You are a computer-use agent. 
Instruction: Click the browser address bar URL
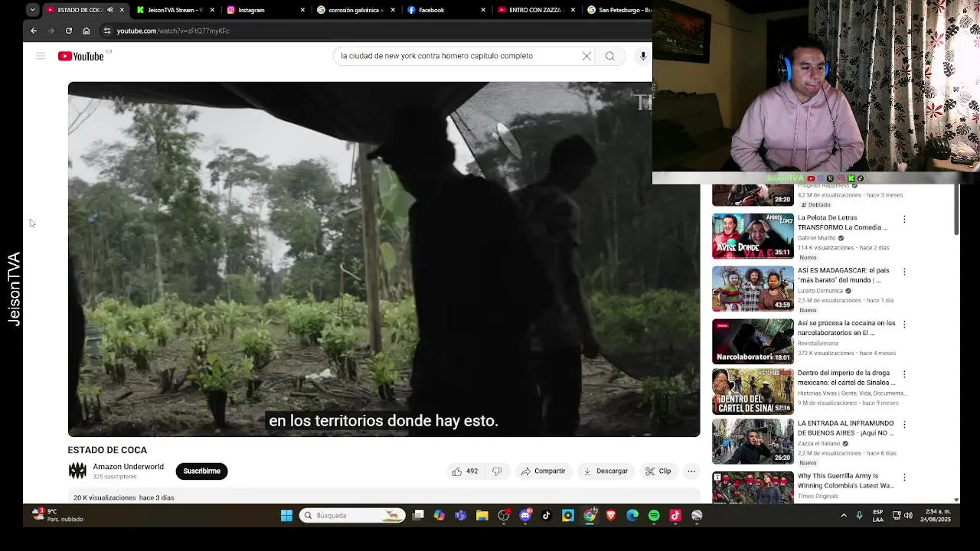[x=173, y=31]
